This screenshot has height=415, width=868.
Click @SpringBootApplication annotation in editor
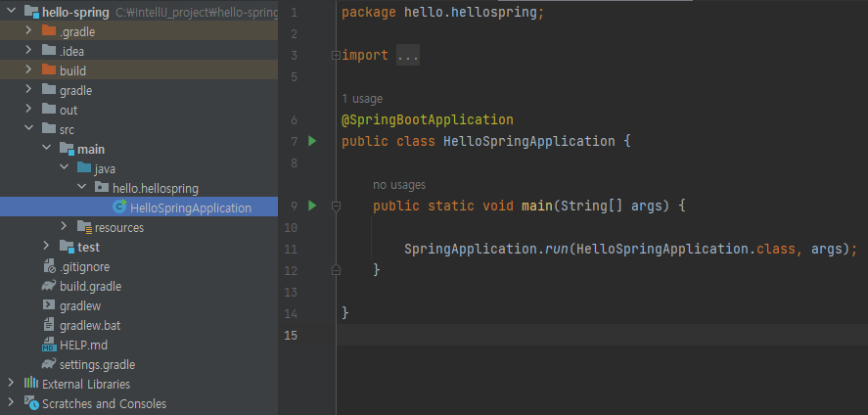428,119
